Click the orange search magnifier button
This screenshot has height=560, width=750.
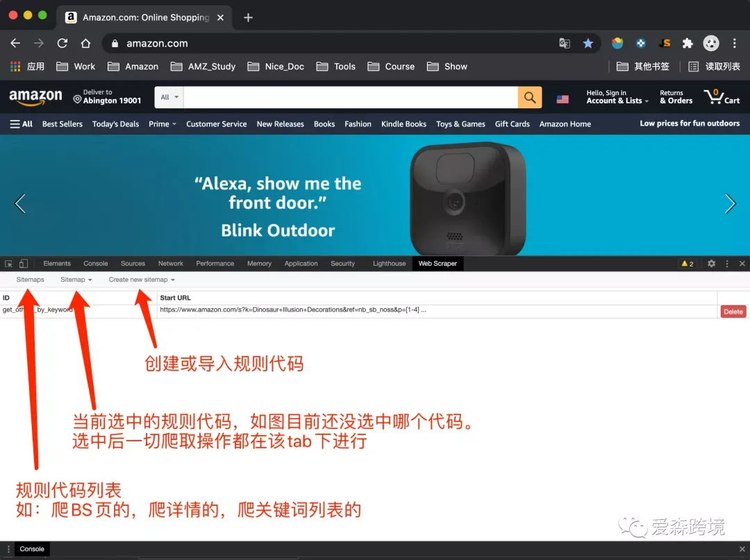click(529, 97)
